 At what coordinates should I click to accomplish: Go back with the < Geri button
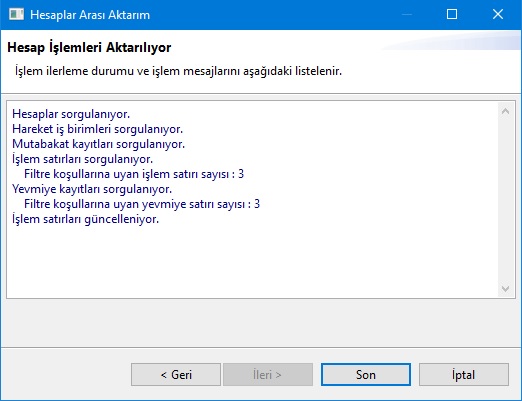tap(176, 375)
